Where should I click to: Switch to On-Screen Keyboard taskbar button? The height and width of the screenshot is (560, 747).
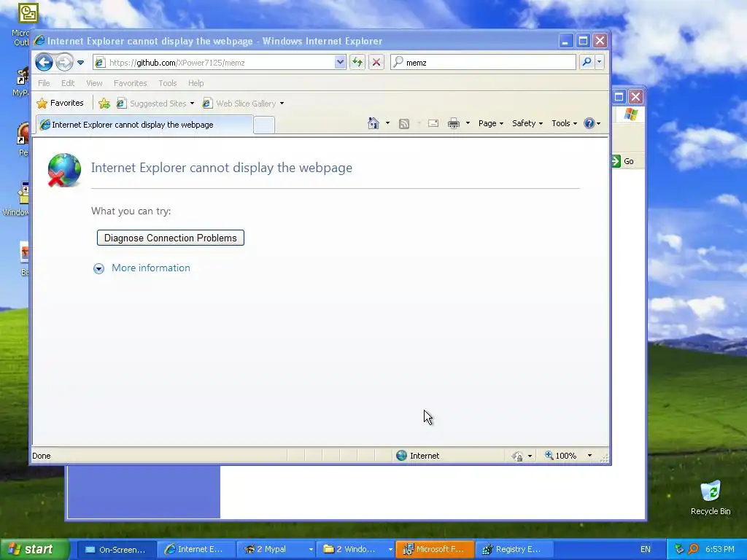pyautogui.click(x=116, y=549)
